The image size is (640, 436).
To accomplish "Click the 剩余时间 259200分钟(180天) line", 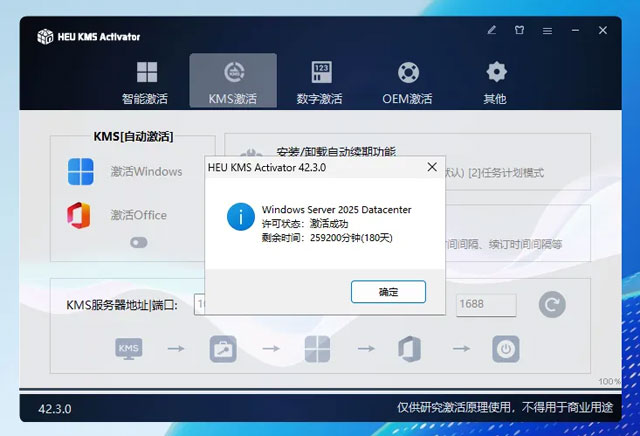I will click(327, 238).
